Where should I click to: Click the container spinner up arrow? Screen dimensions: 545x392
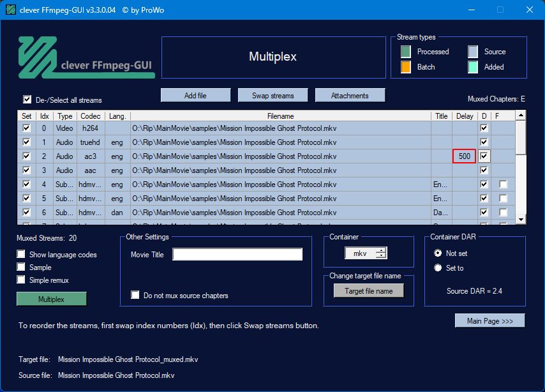coord(382,250)
